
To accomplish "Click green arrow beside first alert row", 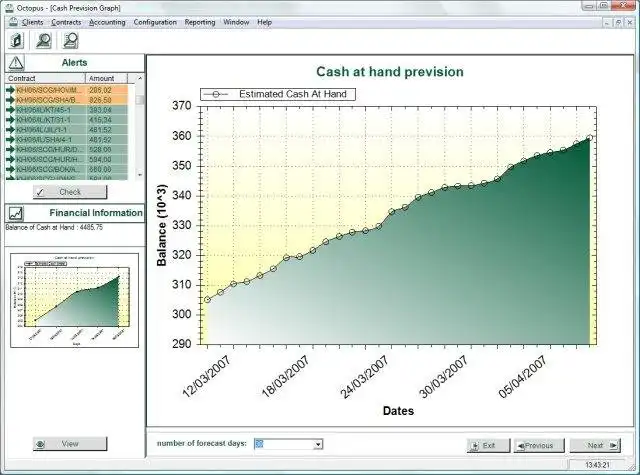I will [x=10, y=90].
